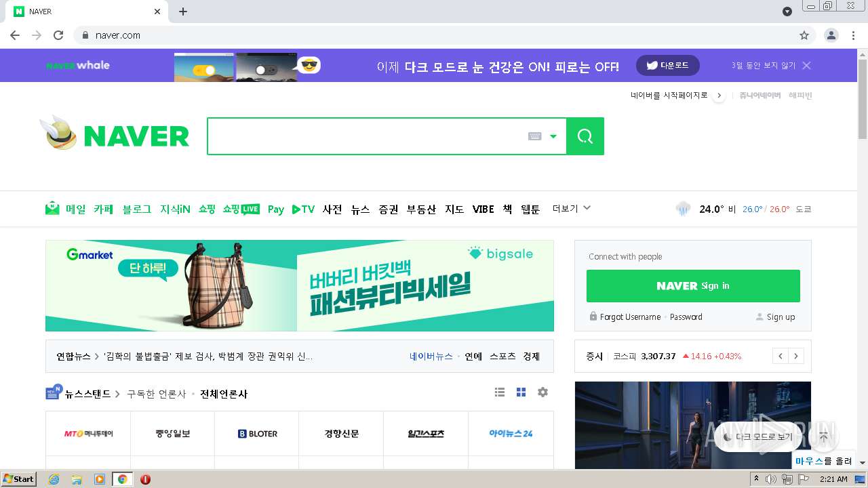Set Naver as start page link
868x488 pixels.
pyautogui.click(x=669, y=96)
